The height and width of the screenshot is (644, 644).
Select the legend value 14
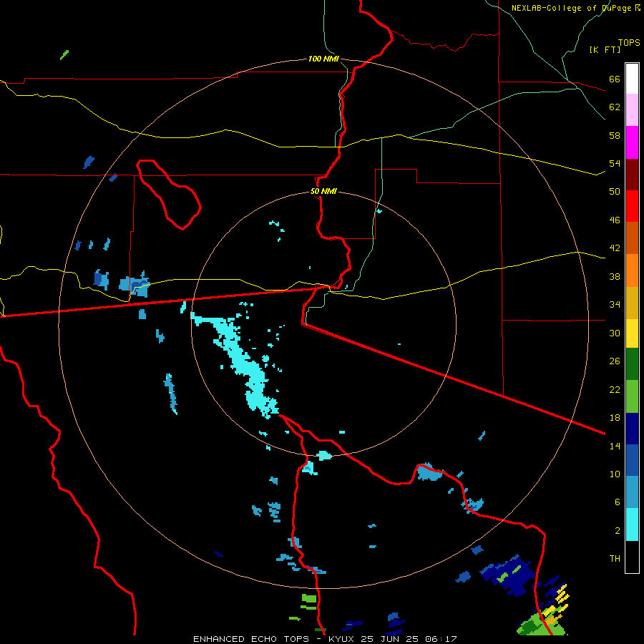[x=615, y=446]
